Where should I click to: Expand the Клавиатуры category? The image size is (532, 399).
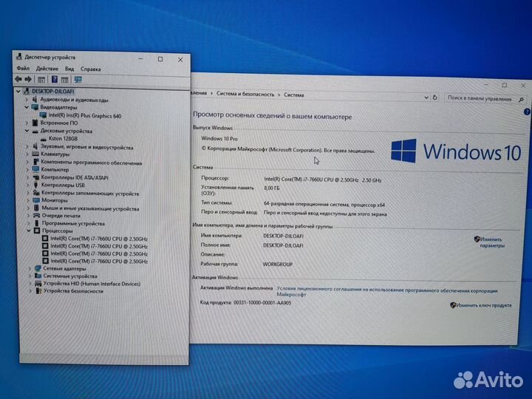pos(28,154)
